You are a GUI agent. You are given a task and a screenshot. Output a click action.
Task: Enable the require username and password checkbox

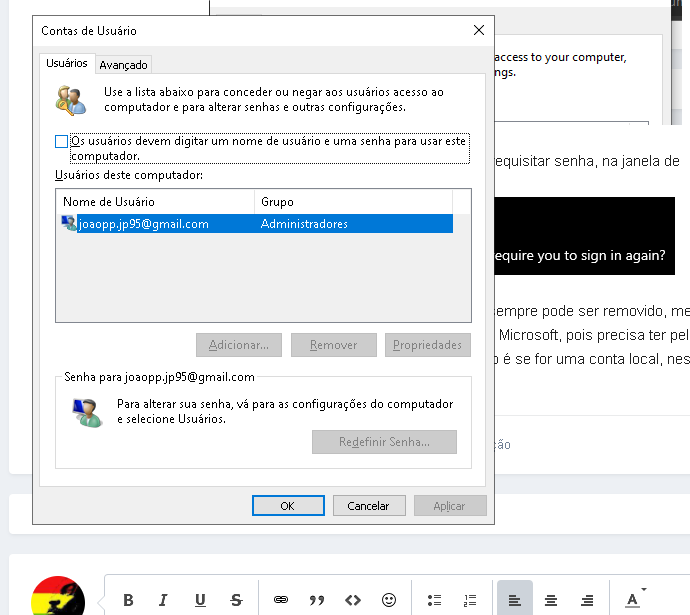pyautogui.click(x=61, y=141)
